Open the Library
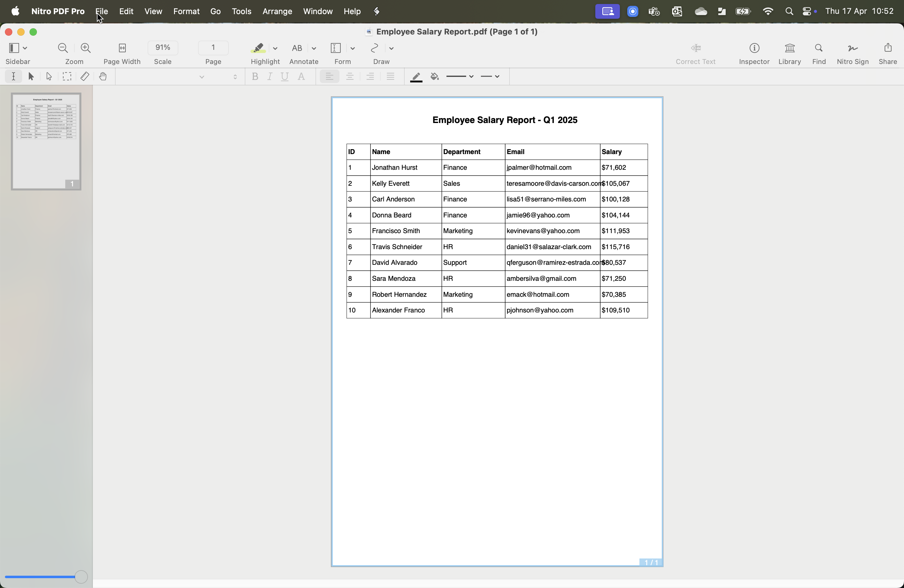Screen dimensions: 904x588 tap(790, 48)
